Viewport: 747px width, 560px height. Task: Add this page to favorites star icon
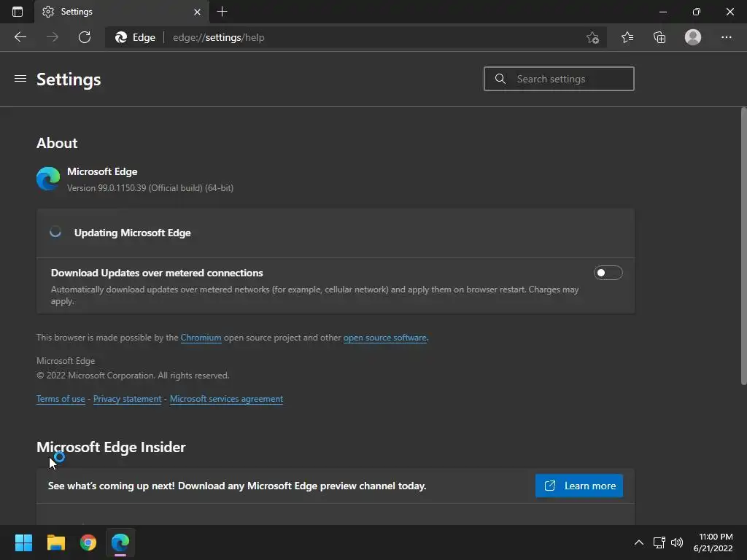(x=592, y=37)
